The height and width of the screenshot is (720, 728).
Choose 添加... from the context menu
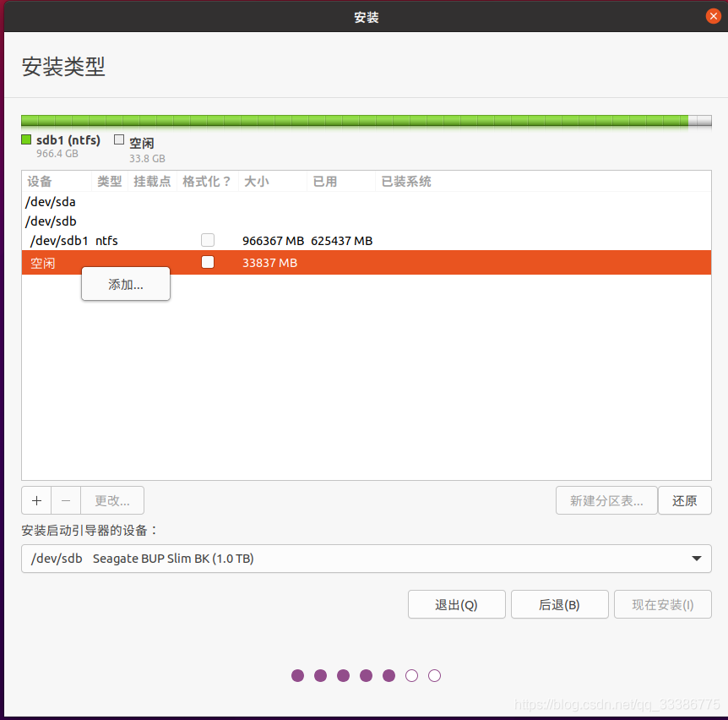click(x=126, y=284)
